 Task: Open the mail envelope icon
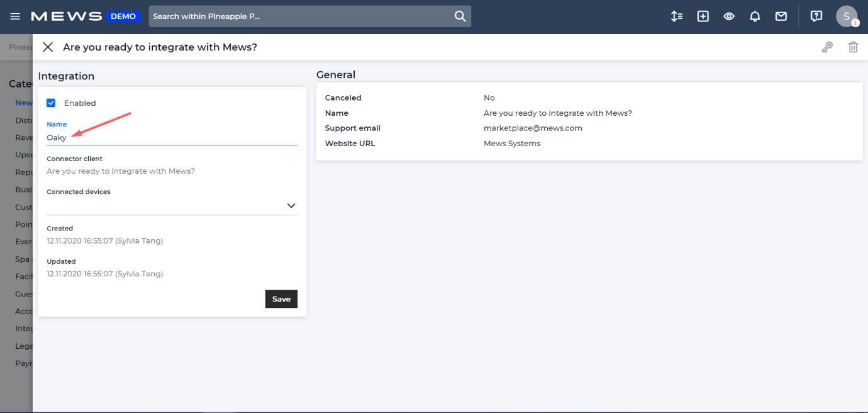781,16
